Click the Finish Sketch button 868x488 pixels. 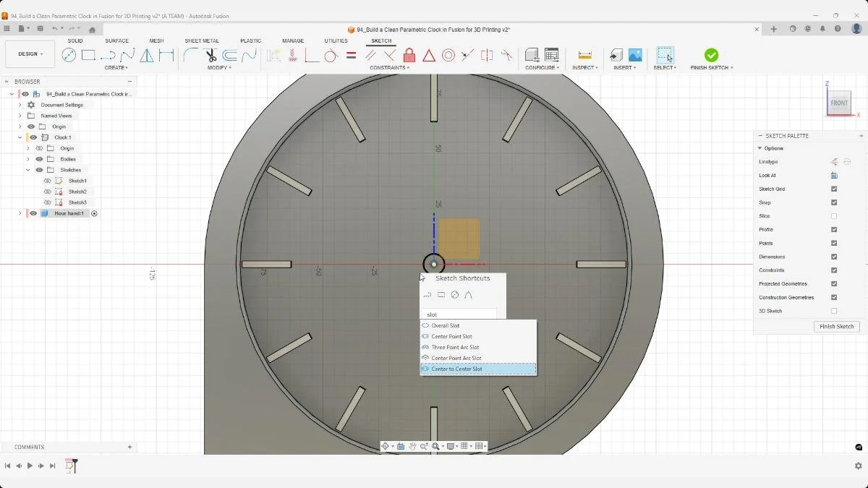tap(836, 327)
